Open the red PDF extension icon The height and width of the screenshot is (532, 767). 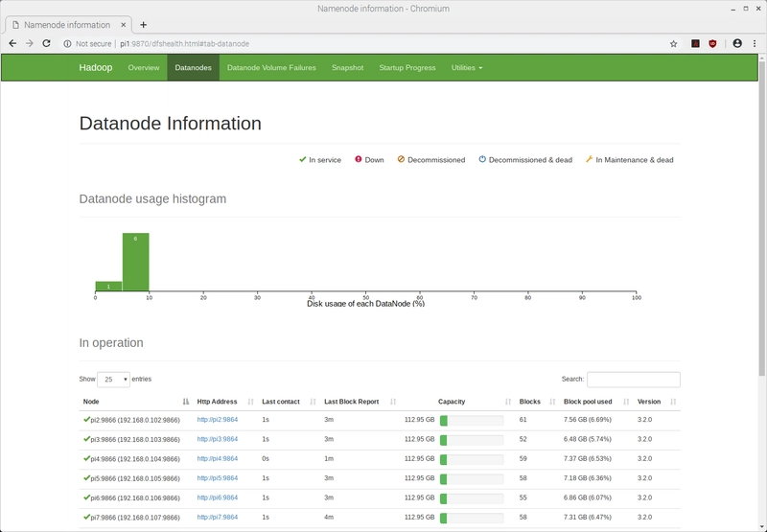click(695, 43)
